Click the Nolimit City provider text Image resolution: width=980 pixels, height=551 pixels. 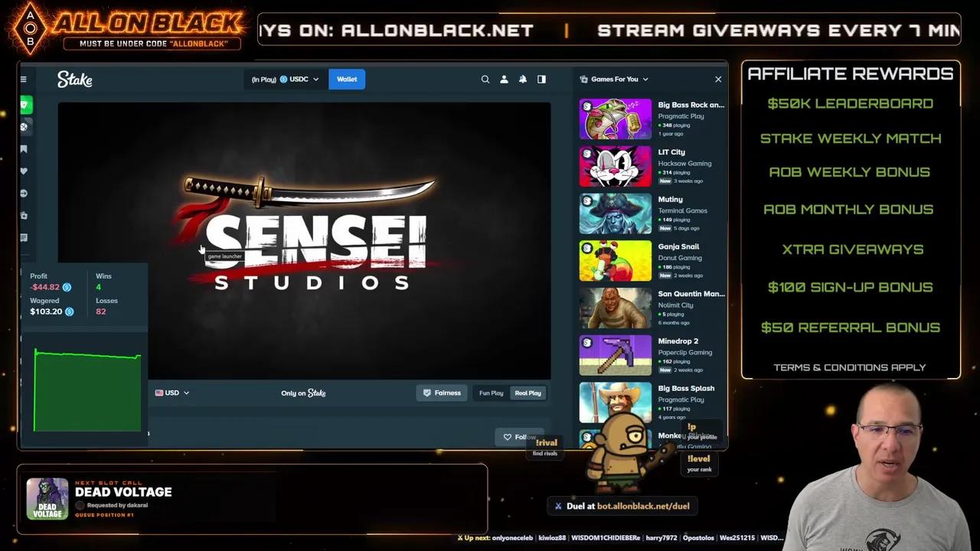[x=675, y=305]
